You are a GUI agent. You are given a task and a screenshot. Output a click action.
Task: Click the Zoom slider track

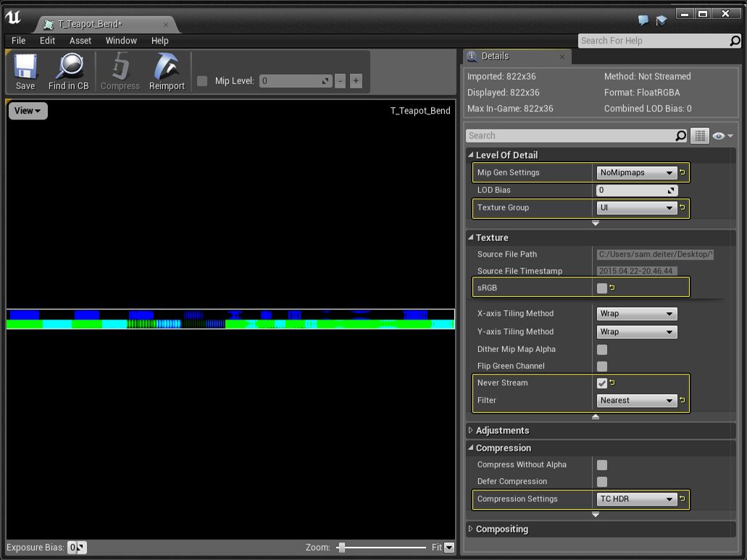click(384, 548)
